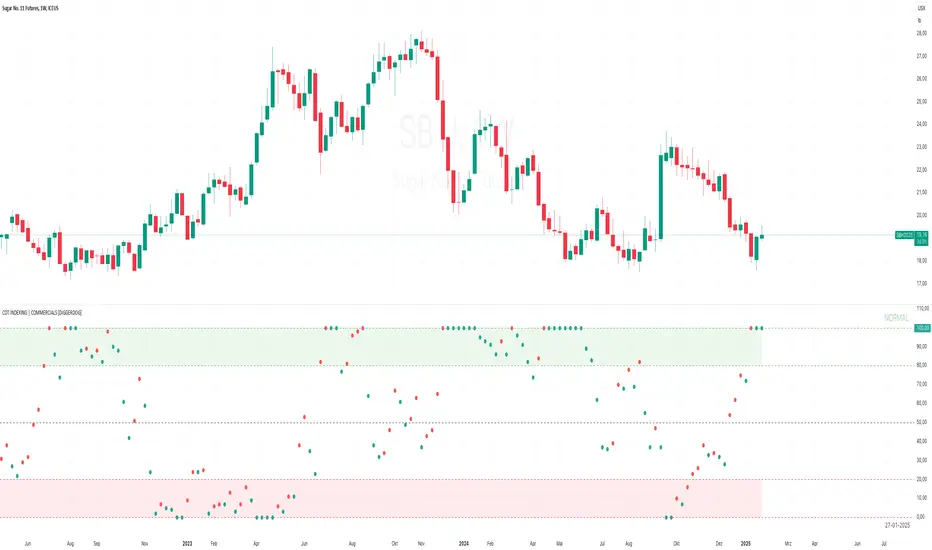Click the 0.00 indicator scale label

tap(921, 517)
